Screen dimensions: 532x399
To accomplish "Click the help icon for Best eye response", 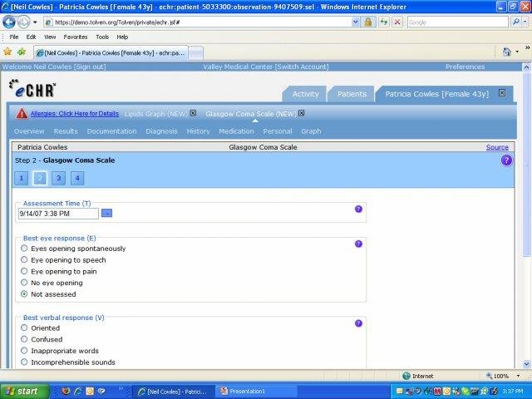I will tap(358, 244).
